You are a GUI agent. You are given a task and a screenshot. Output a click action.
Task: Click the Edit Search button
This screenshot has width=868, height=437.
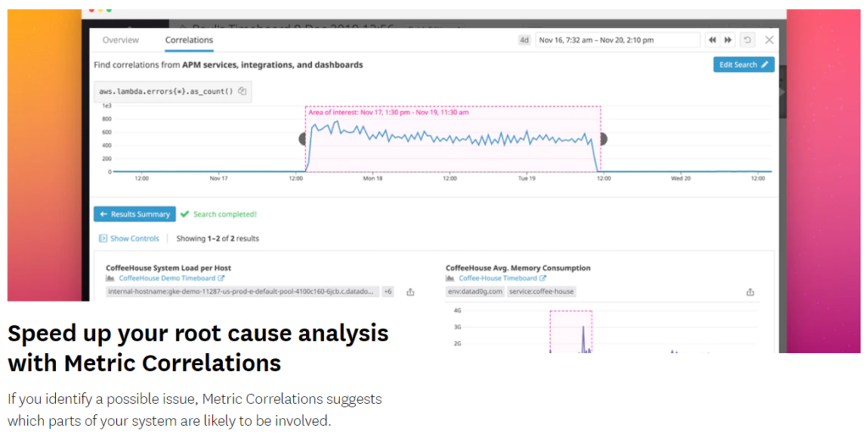click(x=743, y=64)
